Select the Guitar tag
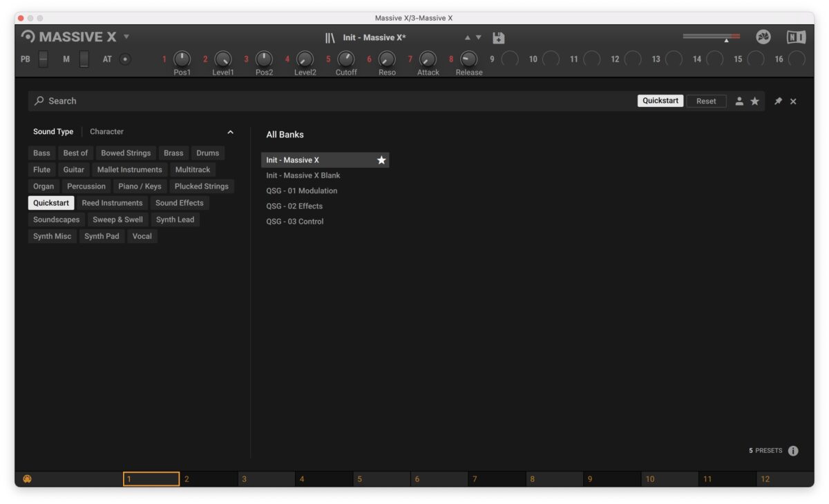The width and height of the screenshot is (829, 504). (74, 170)
